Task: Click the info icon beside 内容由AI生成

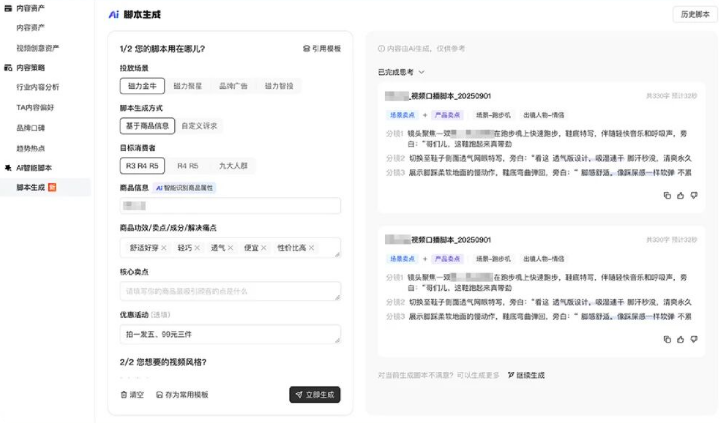Action: point(381,48)
